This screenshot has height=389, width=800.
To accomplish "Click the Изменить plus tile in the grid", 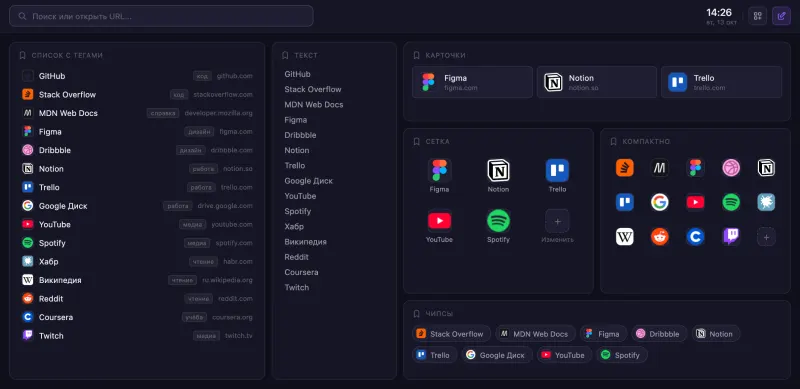I will pyautogui.click(x=557, y=226).
